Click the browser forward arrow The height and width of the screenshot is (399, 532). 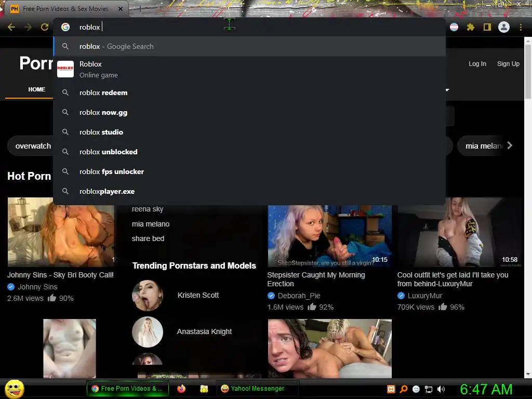point(28,27)
